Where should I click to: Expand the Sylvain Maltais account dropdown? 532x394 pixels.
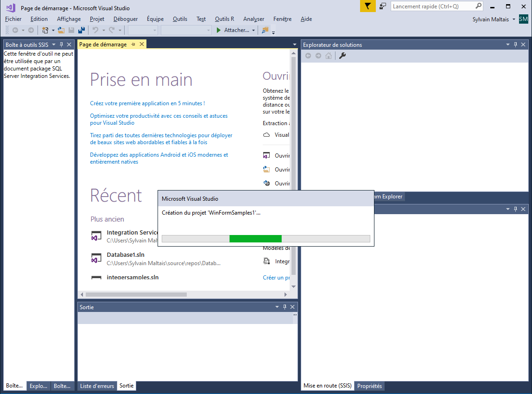point(514,19)
